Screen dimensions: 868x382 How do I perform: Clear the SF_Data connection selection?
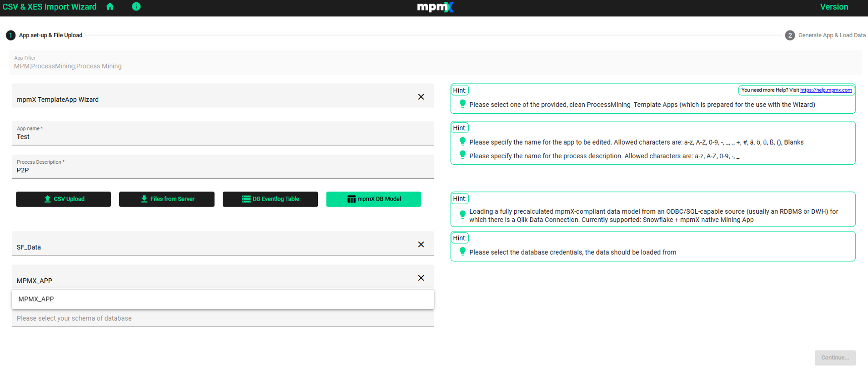click(x=421, y=245)
